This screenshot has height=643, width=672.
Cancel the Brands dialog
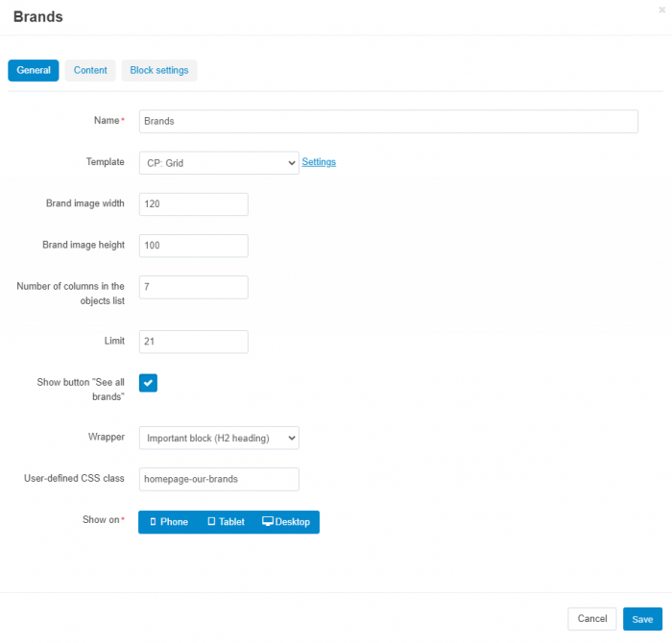(x=592, y=619)
